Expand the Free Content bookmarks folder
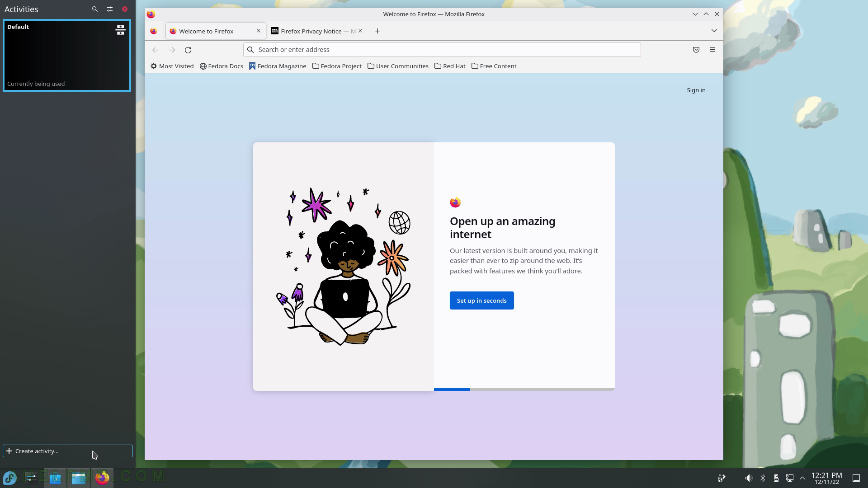Image resolution: width=868 pixels, height=488 pixels. [x=494, y=66]
